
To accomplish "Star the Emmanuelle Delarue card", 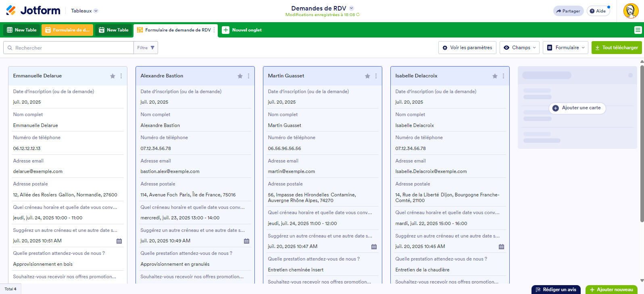I will 113,76.
